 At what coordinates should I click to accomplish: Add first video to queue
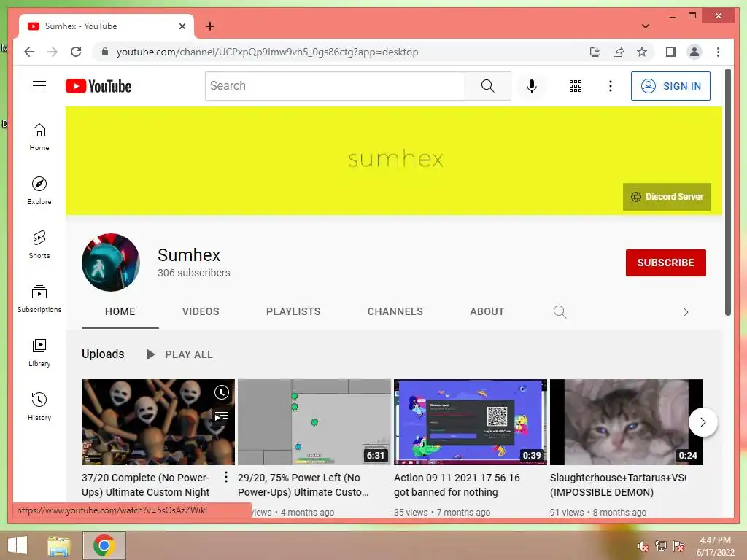tap(222, 416)
